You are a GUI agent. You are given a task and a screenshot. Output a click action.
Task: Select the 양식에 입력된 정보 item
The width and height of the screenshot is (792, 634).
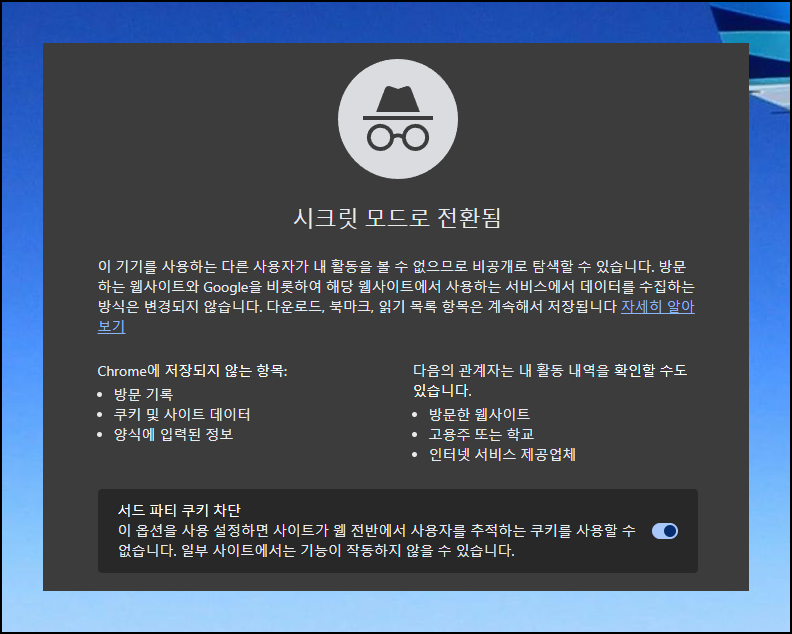(x=173, y=434)
